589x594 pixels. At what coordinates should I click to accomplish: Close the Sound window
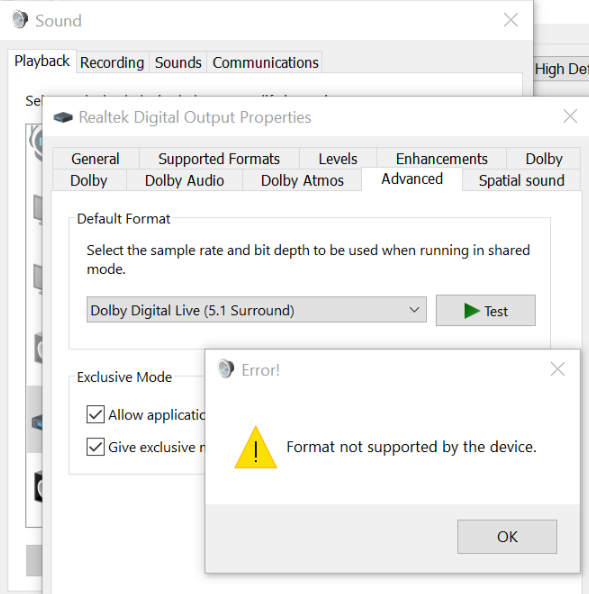point(511,20)
